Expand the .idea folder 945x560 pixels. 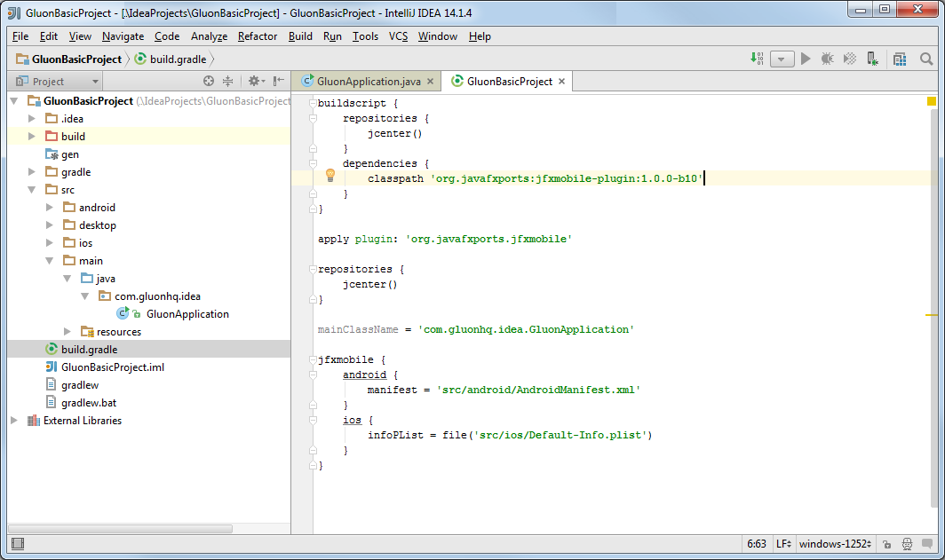(32, 119)
